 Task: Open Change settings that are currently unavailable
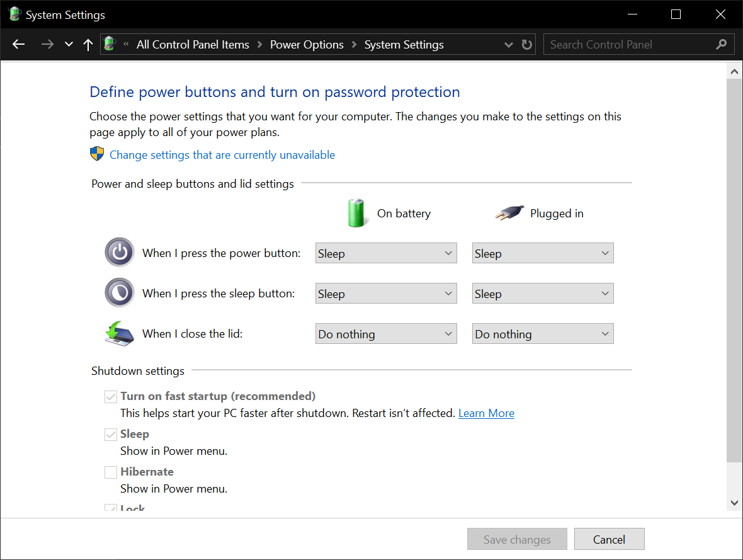[x=222, y=154]
